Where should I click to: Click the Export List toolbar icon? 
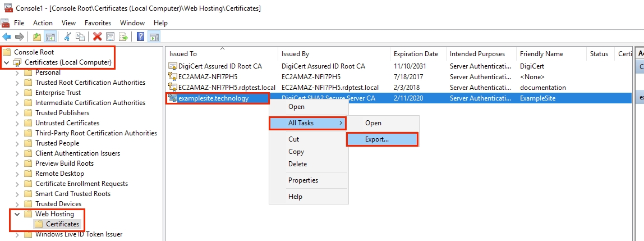(123, 37)
